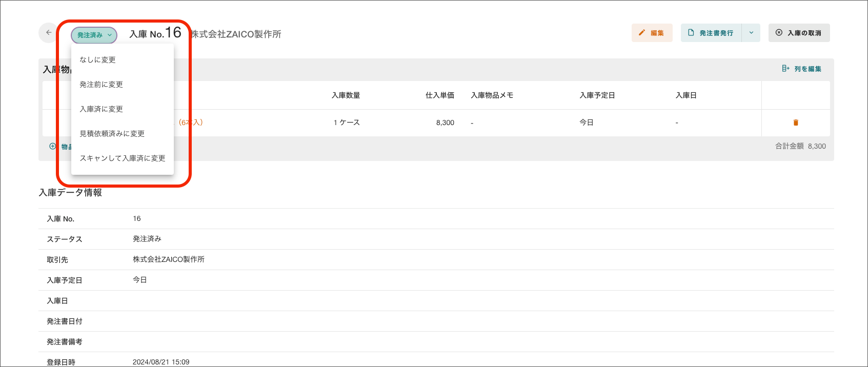
Task: Open the orange (6本入) item link
Action: click(192, 123)
